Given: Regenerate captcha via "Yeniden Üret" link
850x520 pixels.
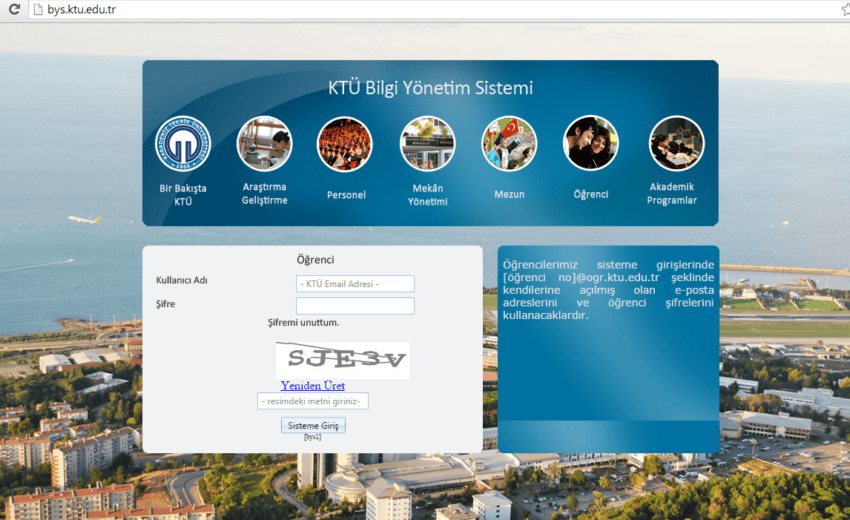Looking at the screenshot, I should [x=313, y=386].
